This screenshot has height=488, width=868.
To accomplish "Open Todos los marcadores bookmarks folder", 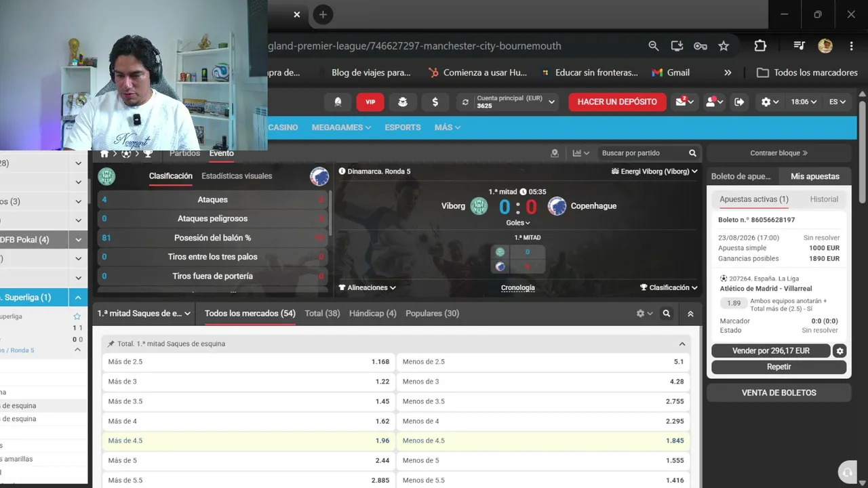I will pyautogui.click(x=807, y=73).
